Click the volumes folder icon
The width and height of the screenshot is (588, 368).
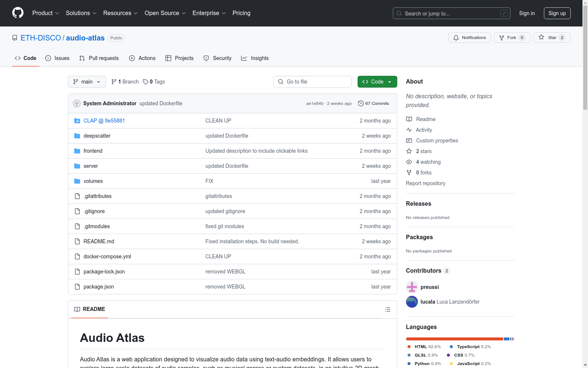click(x=77, y=181)
